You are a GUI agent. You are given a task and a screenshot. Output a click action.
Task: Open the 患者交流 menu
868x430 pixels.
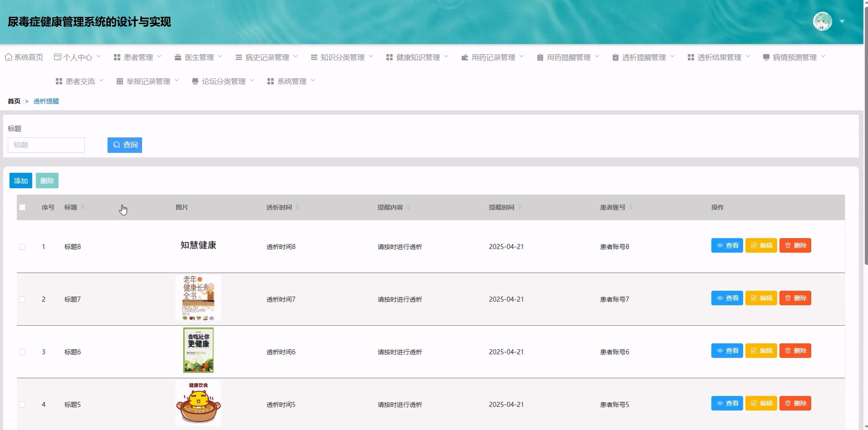click(x=80, y=81)
